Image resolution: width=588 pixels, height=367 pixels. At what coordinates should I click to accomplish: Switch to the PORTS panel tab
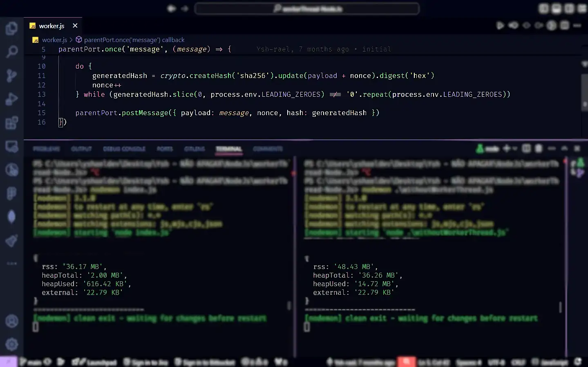click(165, 149)
